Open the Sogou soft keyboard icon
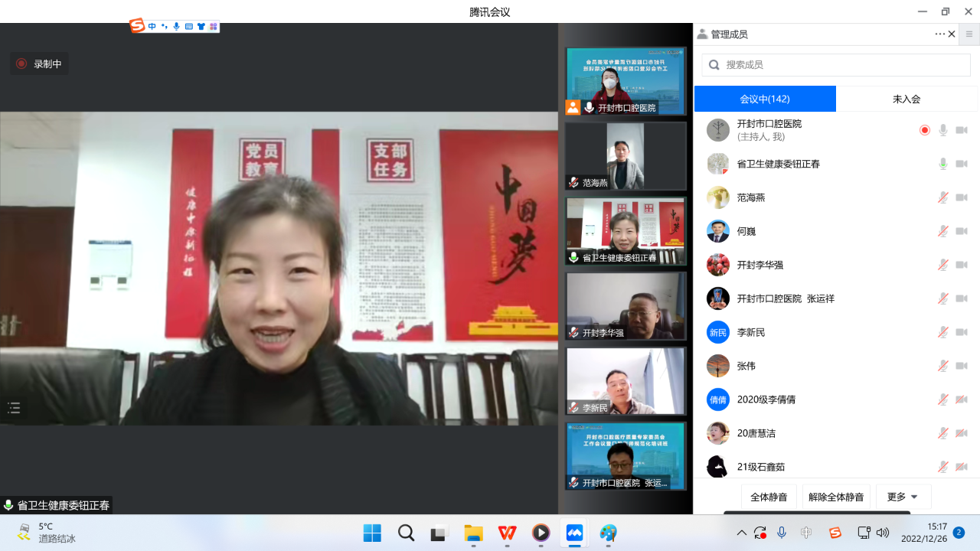This screenshot has height=551, width=980. [189, 25]
